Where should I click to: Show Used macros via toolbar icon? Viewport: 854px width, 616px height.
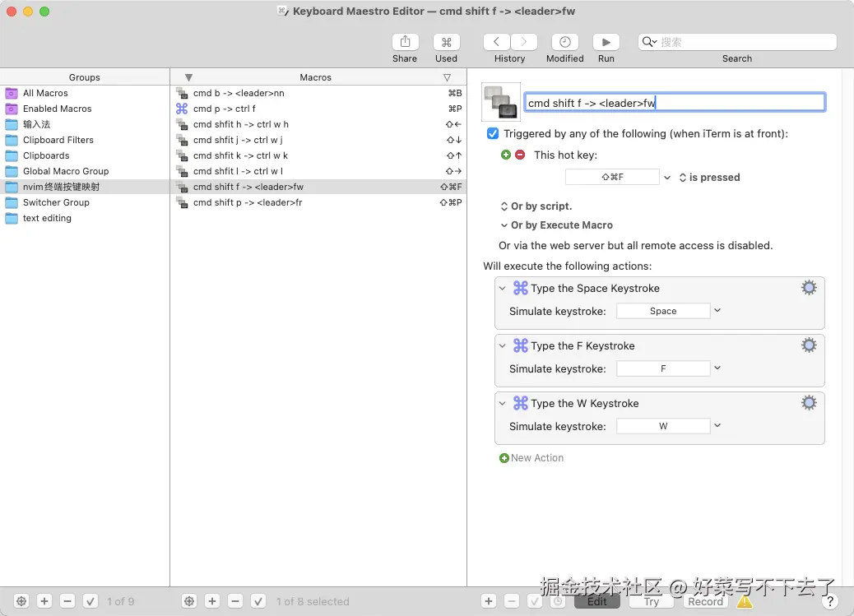(446, 42)
